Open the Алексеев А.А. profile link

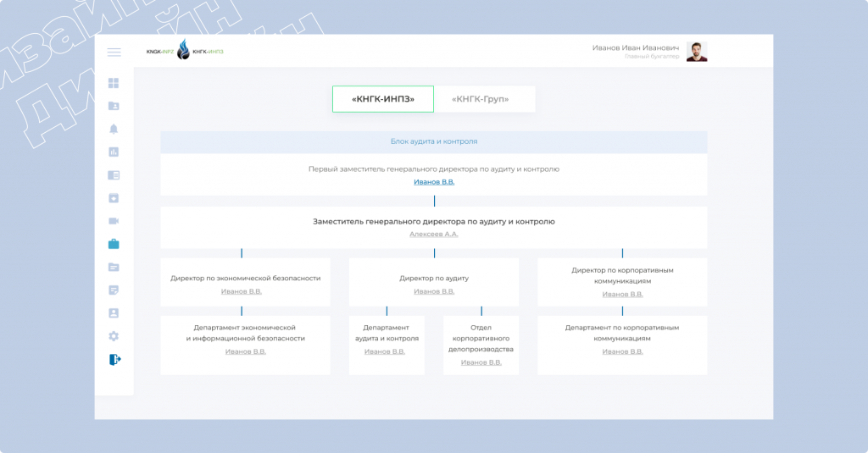pyautogui.click(x=434, y=234)
